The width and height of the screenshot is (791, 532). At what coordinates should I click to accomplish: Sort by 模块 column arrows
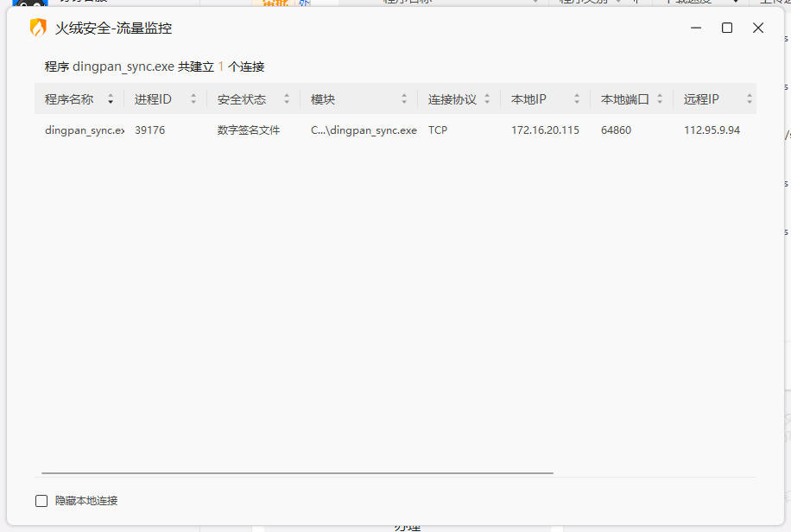tap(403, 99)
